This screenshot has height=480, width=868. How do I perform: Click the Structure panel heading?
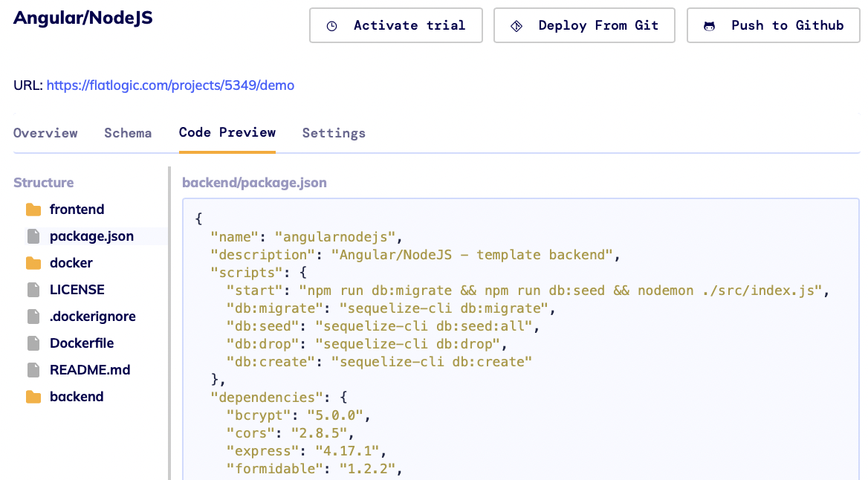[44, 183]
